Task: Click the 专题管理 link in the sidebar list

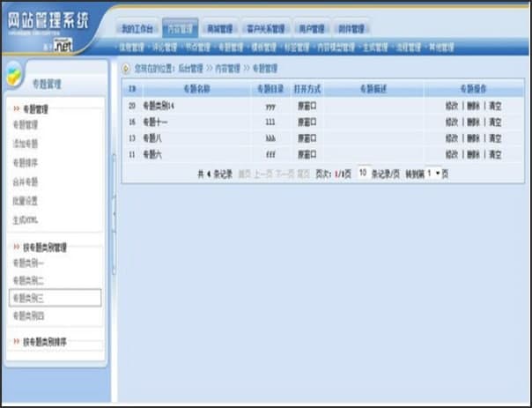Action: 26,124
